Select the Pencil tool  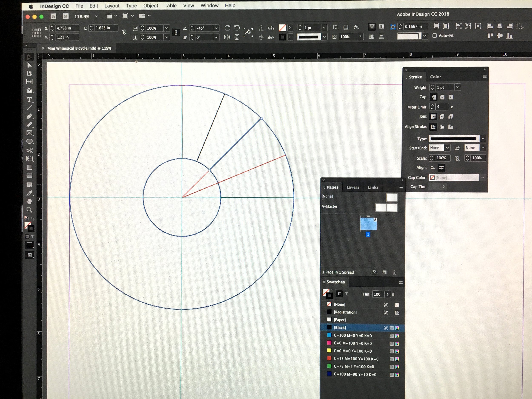(29, 124)
